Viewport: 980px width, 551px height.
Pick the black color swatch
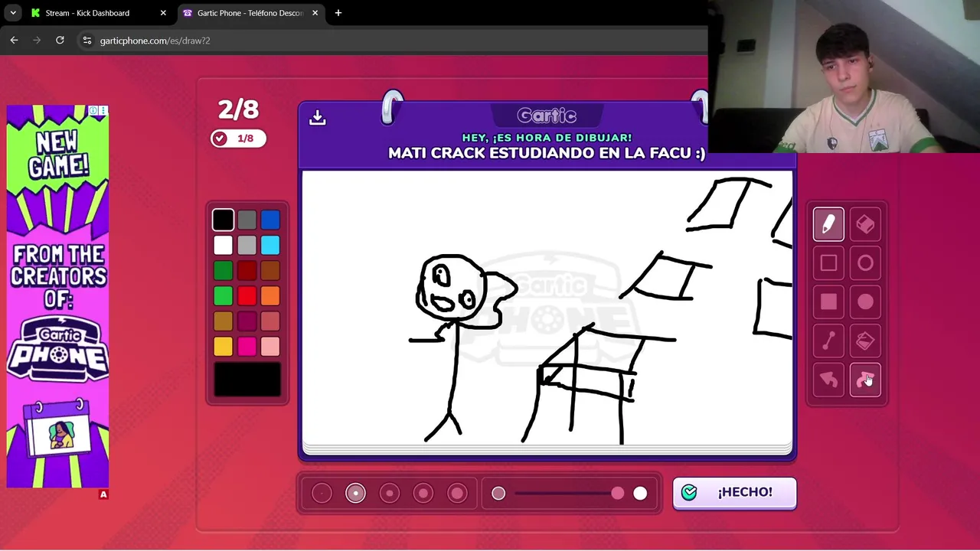223,220
